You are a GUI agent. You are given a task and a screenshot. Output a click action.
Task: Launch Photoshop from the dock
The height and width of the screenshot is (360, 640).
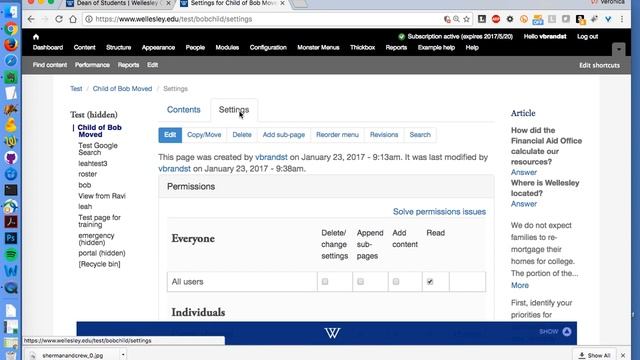coord(11,238)
